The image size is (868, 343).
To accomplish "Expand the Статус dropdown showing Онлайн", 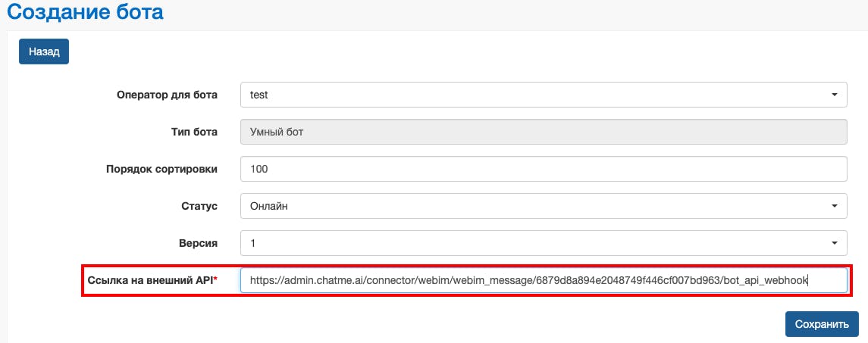I will click(x=543, y=206).
